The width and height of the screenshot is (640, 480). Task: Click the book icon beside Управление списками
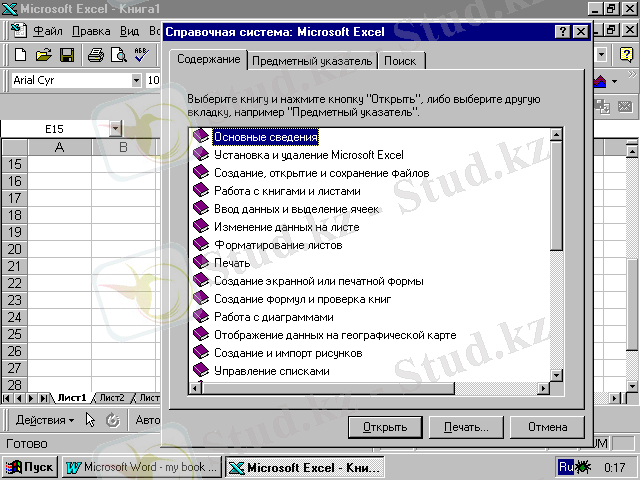[x=201, y=370]
